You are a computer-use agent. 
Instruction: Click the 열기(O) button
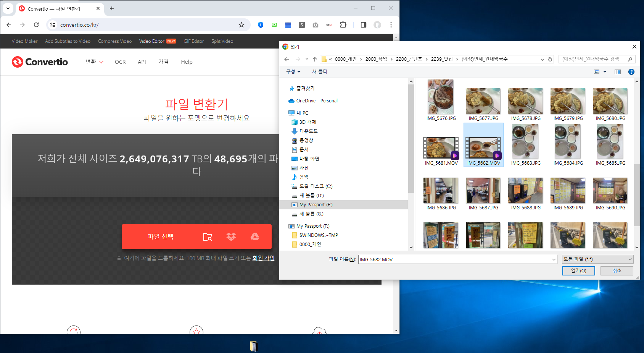pyautogui.click(x=578, y=270)
